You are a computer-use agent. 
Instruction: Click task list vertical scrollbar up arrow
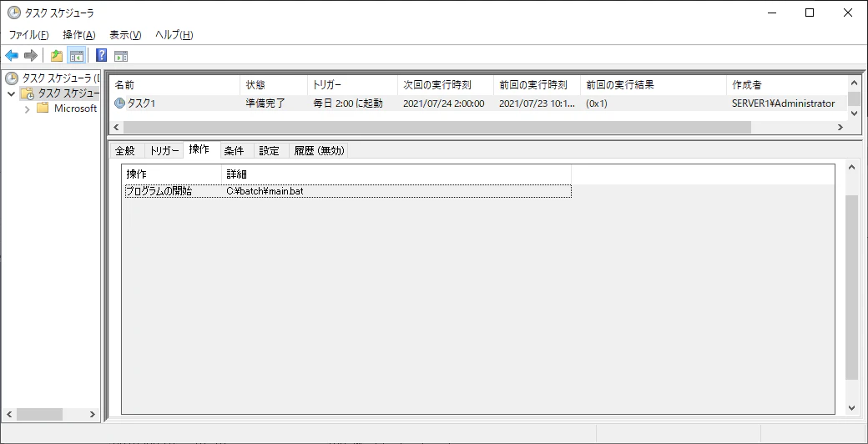854,83
